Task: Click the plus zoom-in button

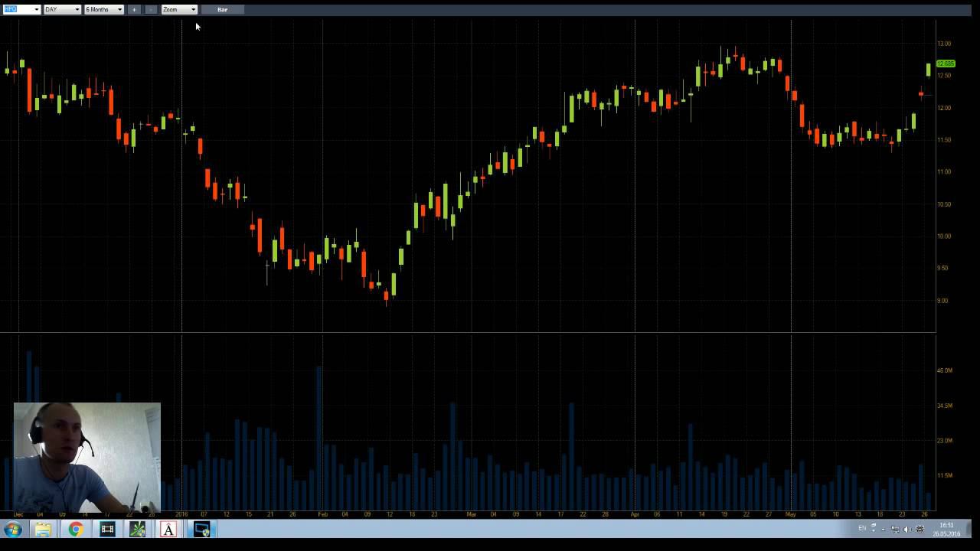Action: coord(134,9)
